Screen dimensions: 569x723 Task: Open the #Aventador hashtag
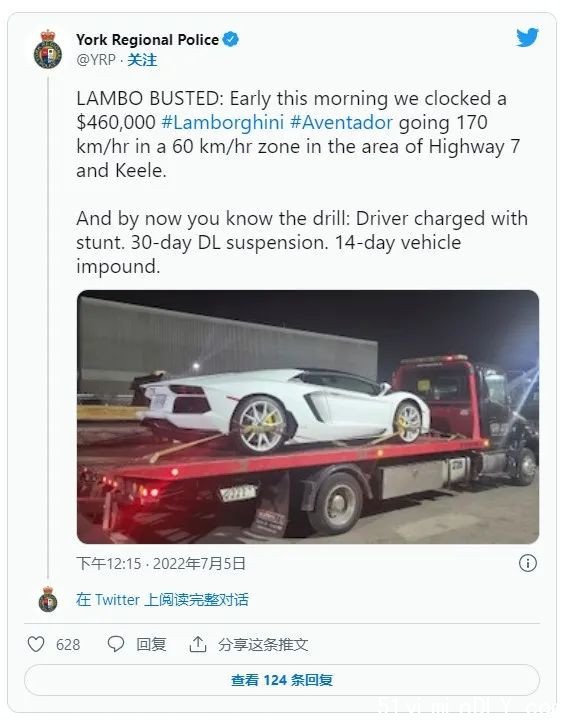[x=341, y=123]
